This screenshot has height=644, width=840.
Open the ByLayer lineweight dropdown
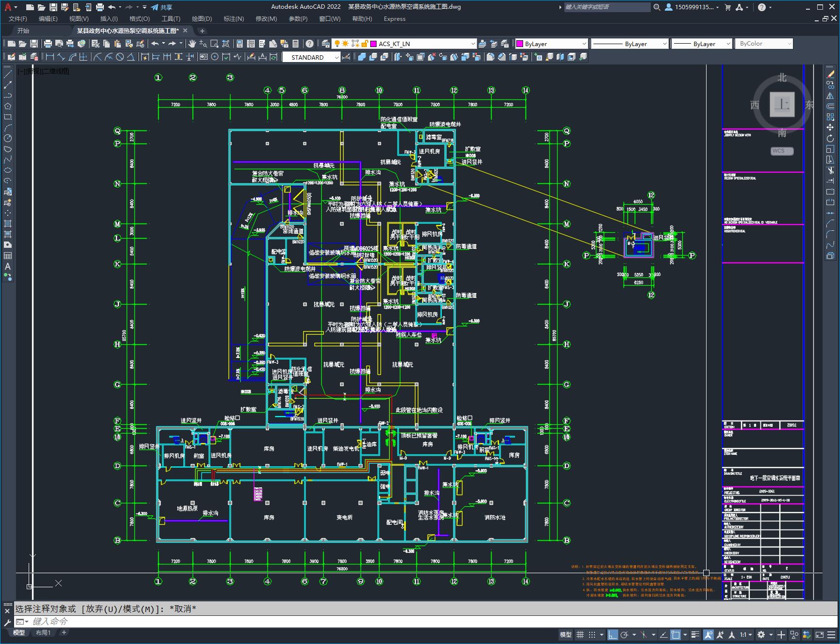point(702,44)
